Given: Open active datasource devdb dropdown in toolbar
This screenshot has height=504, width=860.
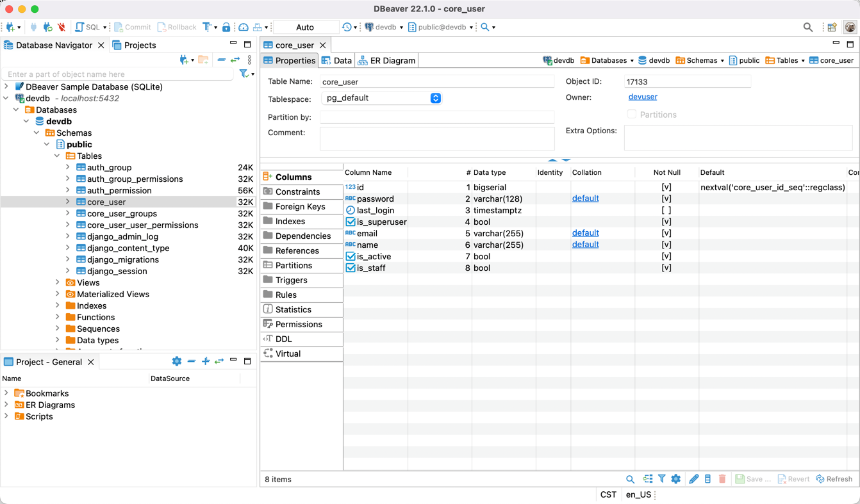Looking at the screenshot, I should [x=384, y=27].
